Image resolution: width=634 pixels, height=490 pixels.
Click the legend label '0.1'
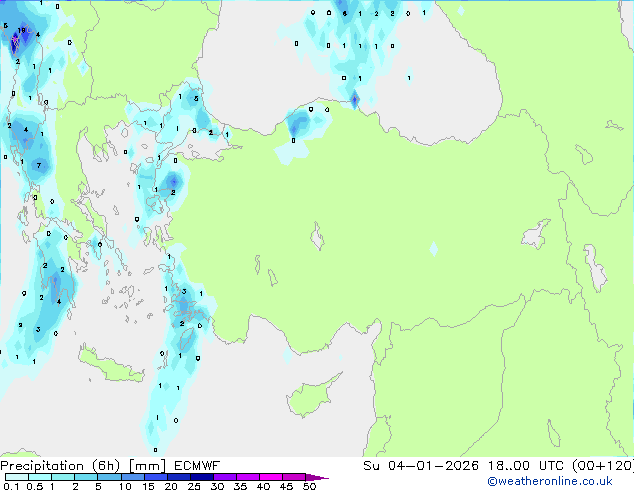[x=11, y=486]
